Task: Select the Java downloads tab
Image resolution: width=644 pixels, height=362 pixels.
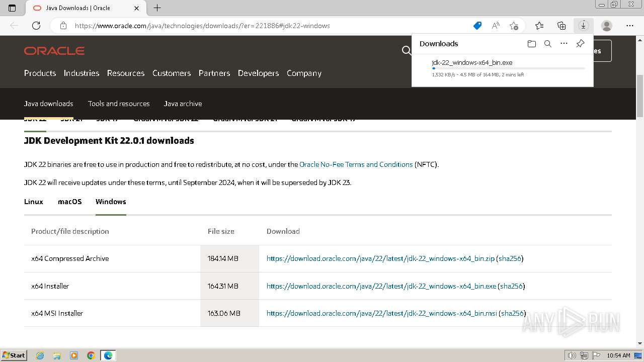Action: [49, 104]
